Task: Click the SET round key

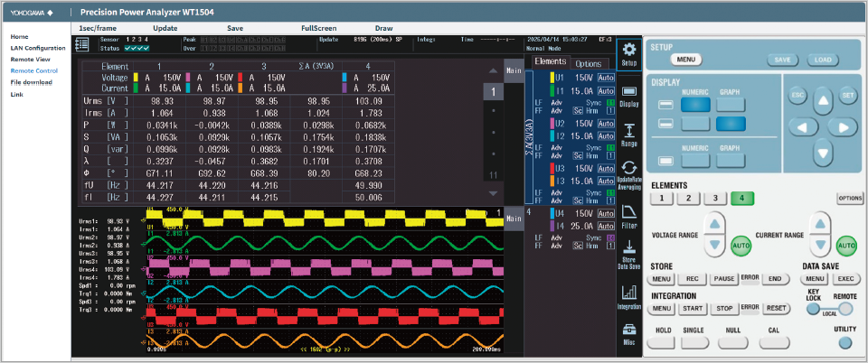Action: [847, 95]
